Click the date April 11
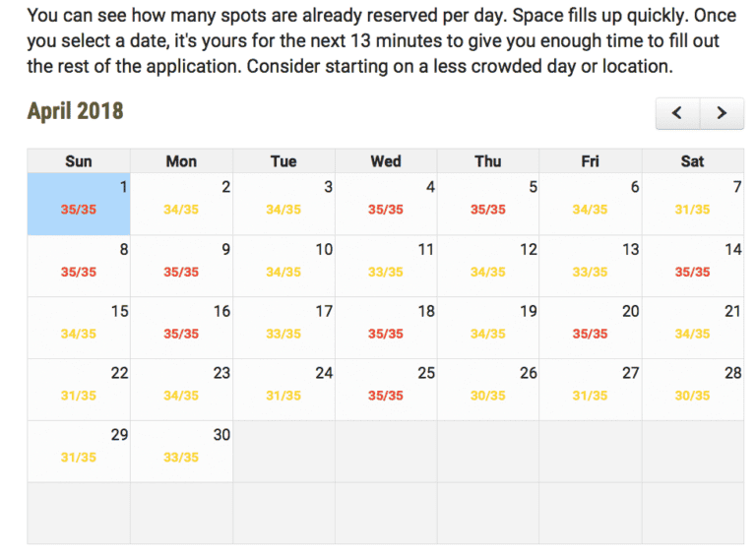Image resolution: width=756 pixels, height=556 pixels. [x=386, y=266]
